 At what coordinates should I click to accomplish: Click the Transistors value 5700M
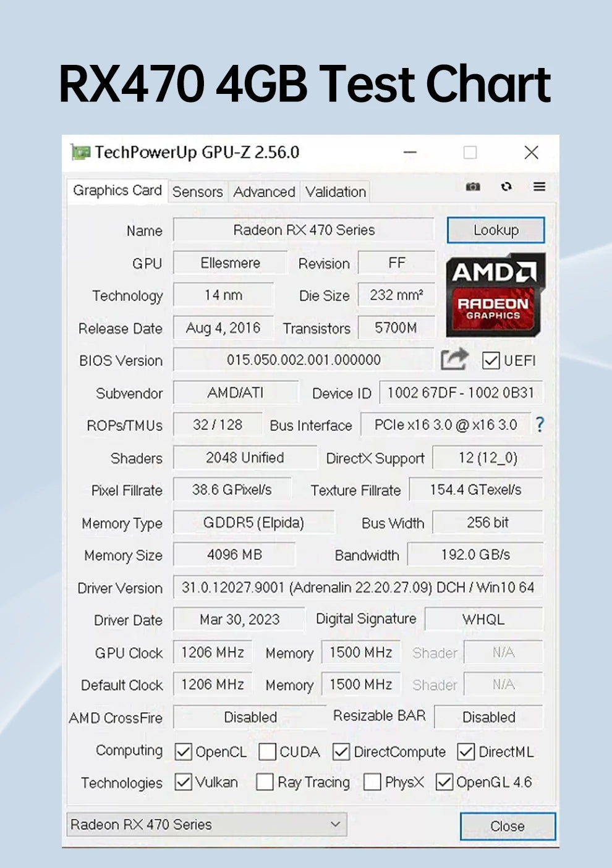[396, 327]
